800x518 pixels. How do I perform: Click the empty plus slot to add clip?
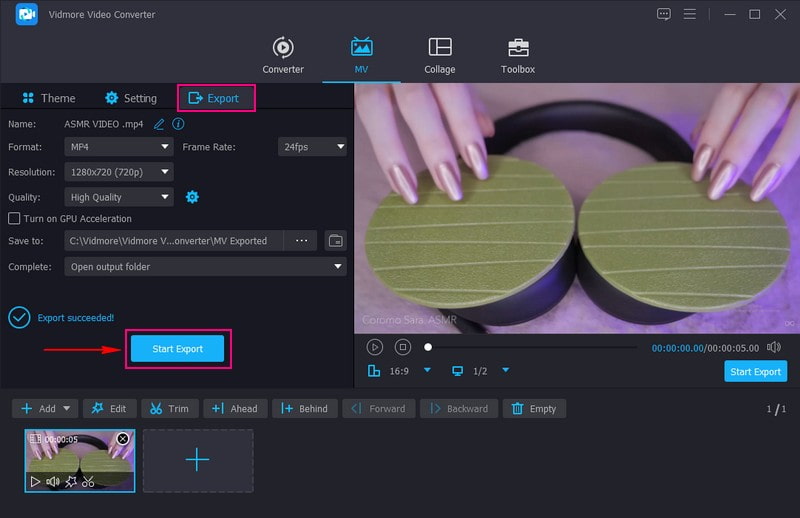point(198,460)
